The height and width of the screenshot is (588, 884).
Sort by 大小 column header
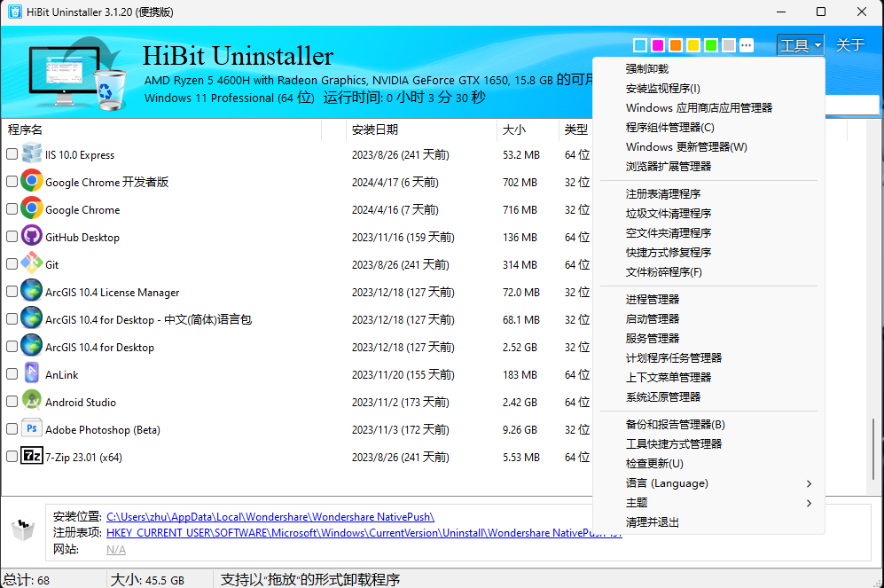pos(528,129)
